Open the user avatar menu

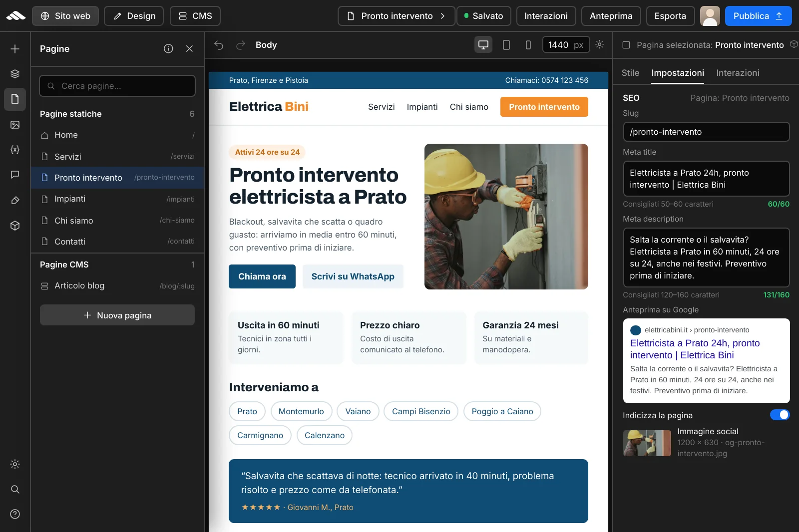pyautogui.click(x=710, y=16)
